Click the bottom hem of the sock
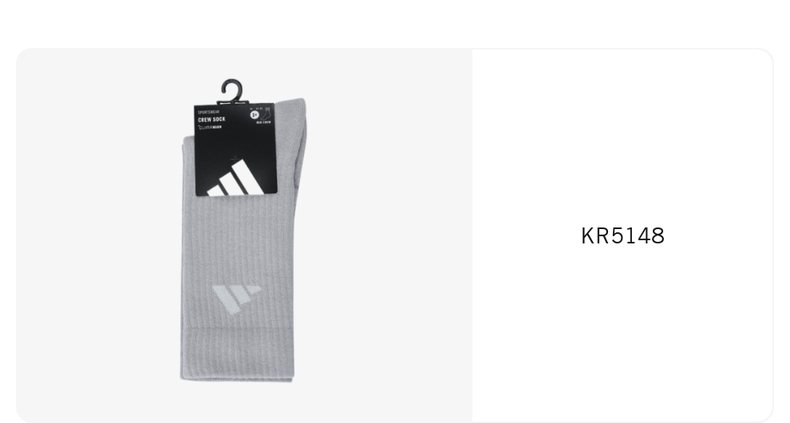 [x=237, y=355]
